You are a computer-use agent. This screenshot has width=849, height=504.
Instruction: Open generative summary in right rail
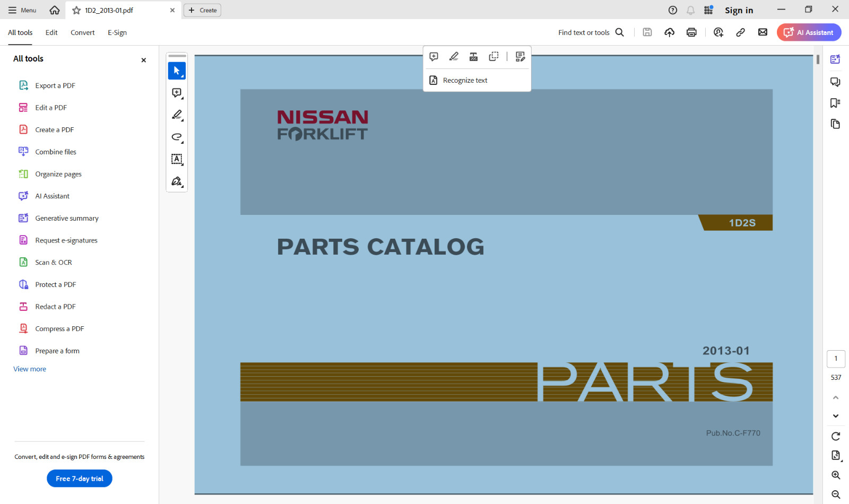click(835, 59)
